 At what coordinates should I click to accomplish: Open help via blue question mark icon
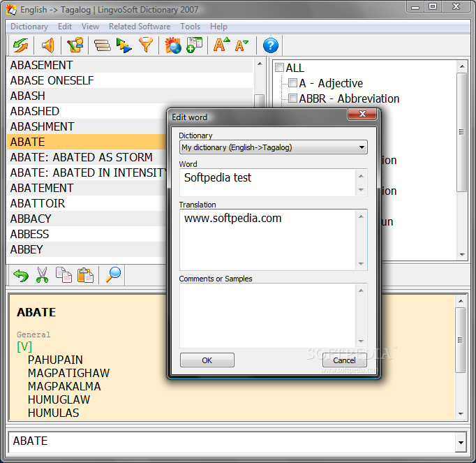click(271, 45)
